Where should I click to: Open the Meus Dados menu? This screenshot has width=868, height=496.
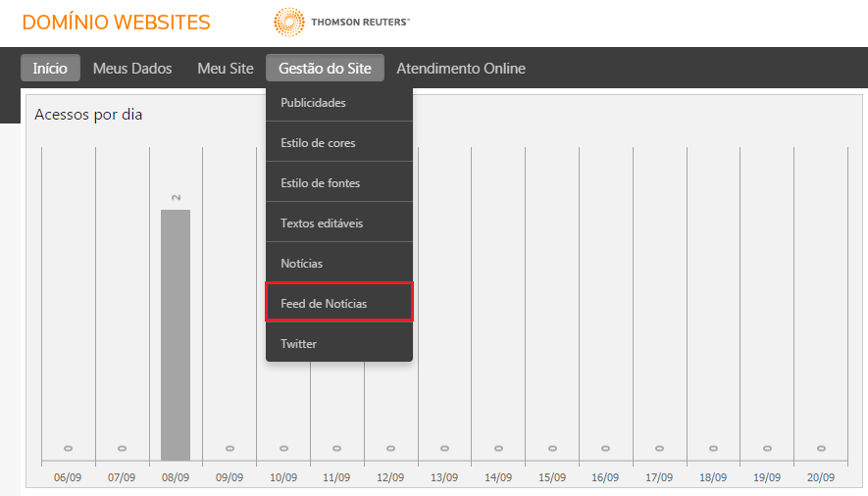point(132,68)
